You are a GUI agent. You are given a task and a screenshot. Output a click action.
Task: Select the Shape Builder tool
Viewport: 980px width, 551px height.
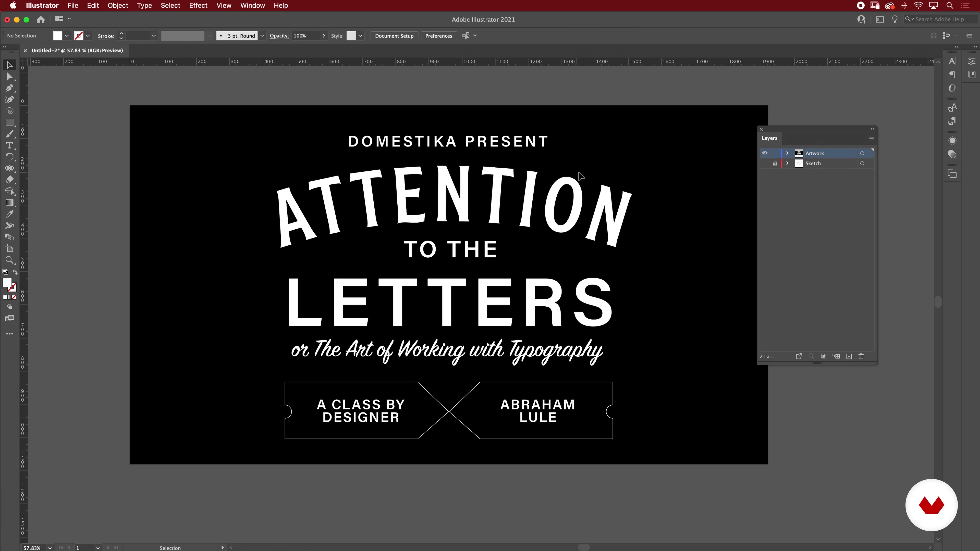point(9,191)
